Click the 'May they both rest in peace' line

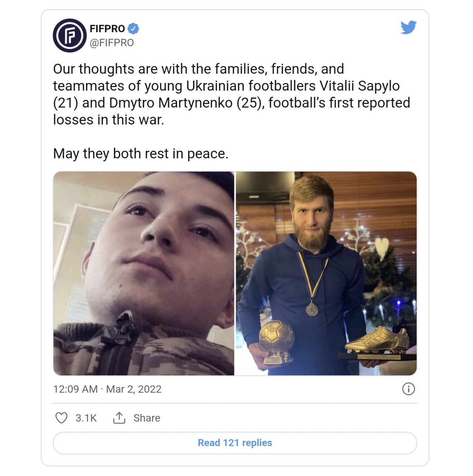tap(141, 153)
